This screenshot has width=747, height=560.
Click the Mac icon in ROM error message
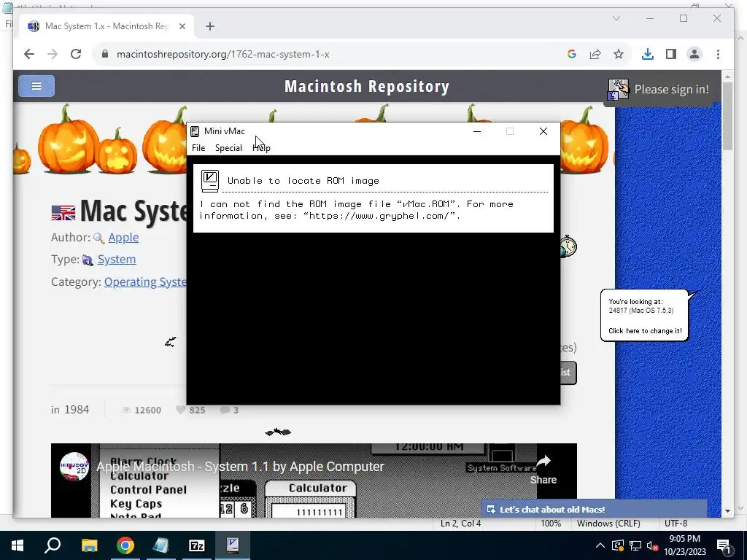click(x=209, y=181)
